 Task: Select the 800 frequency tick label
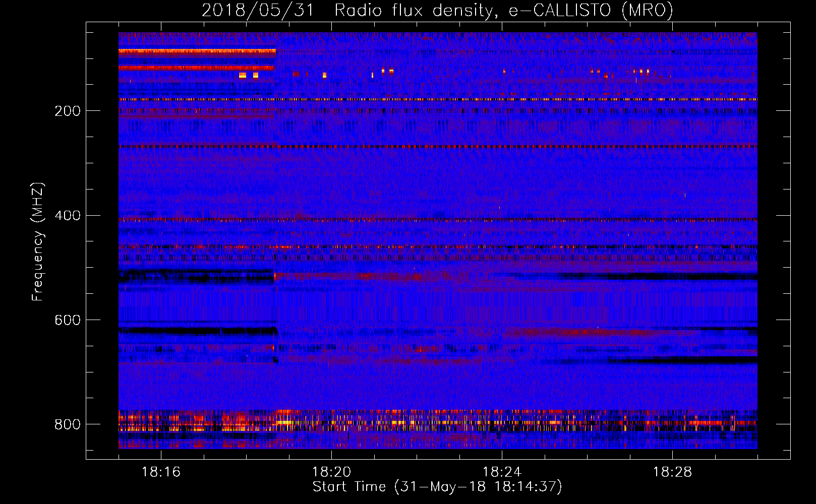[68, 425]
